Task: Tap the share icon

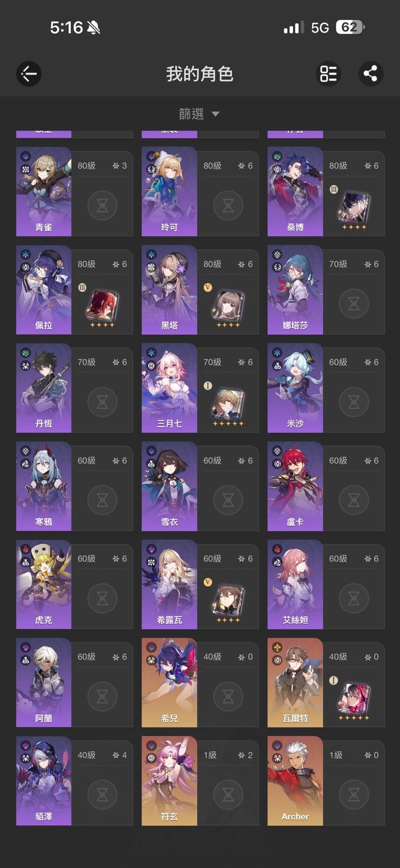Action: click(370, 74)
